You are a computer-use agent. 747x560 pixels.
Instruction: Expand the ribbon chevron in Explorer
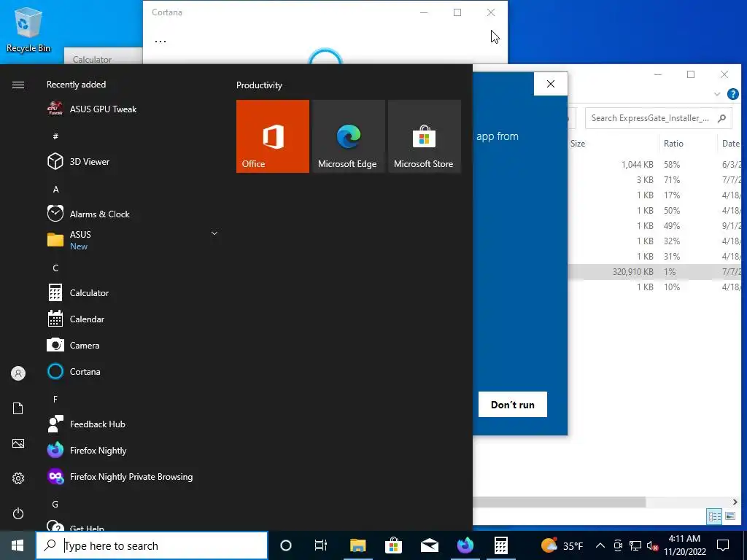(x=717, y=94)
